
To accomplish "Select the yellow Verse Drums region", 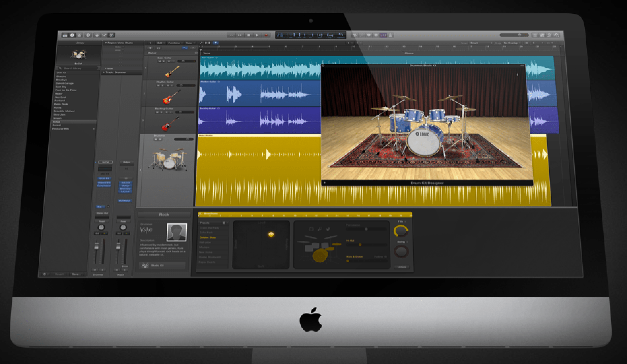I will pos(258,170).
